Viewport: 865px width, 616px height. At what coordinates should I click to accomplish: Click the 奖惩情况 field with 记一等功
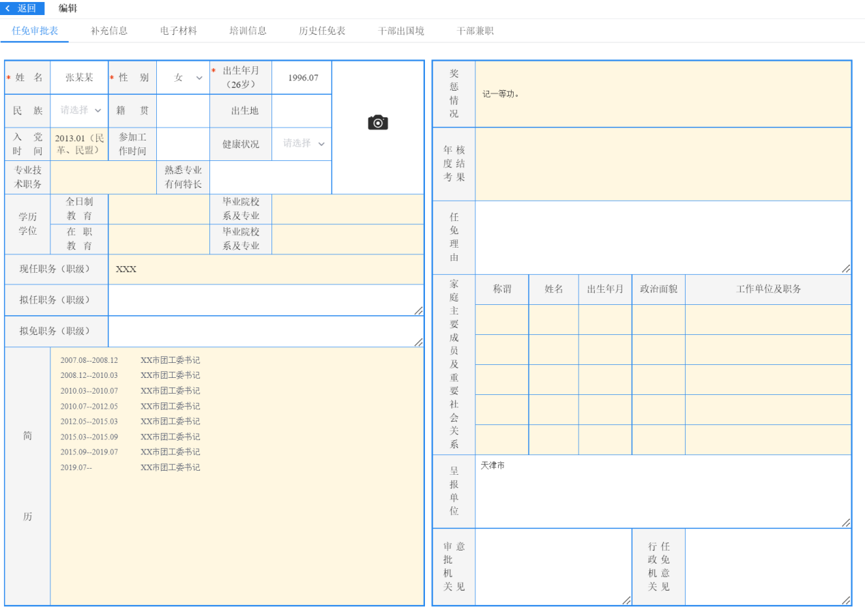[x=662, y=94]
